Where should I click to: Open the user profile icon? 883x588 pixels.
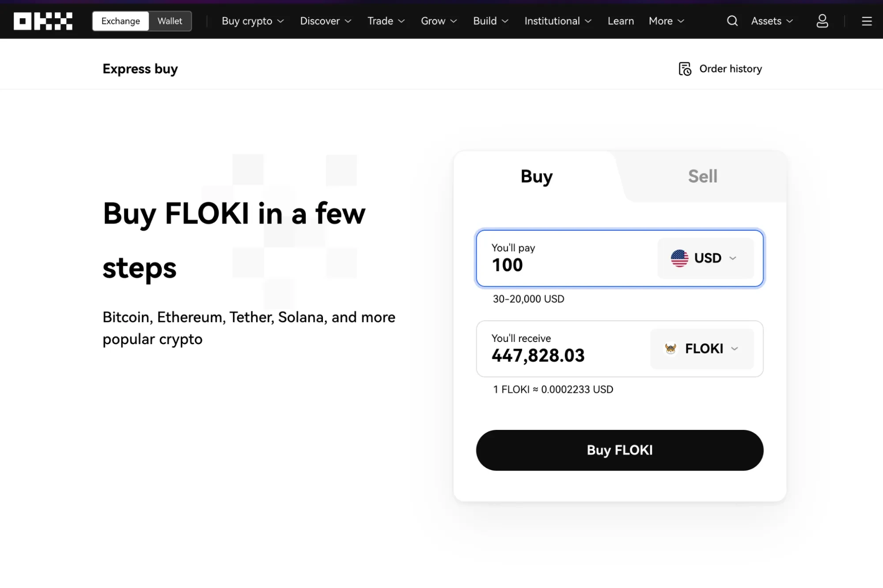pos(822,21)
